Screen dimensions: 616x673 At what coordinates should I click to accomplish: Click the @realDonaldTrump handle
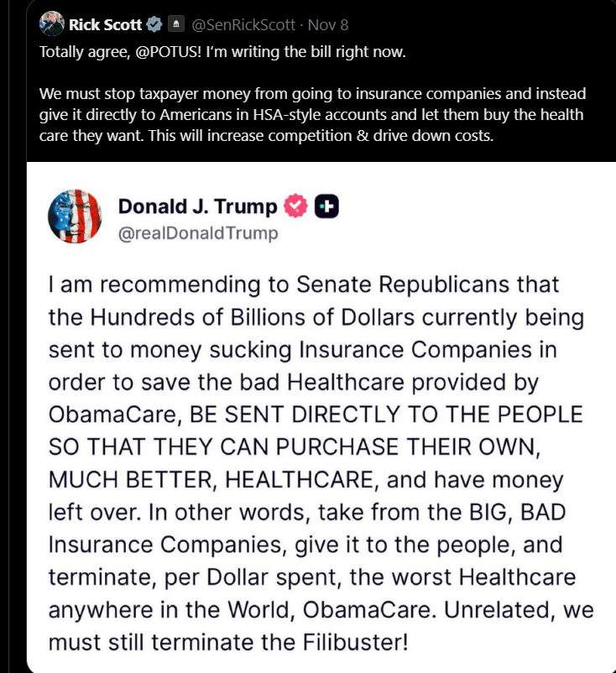[197, 232]
